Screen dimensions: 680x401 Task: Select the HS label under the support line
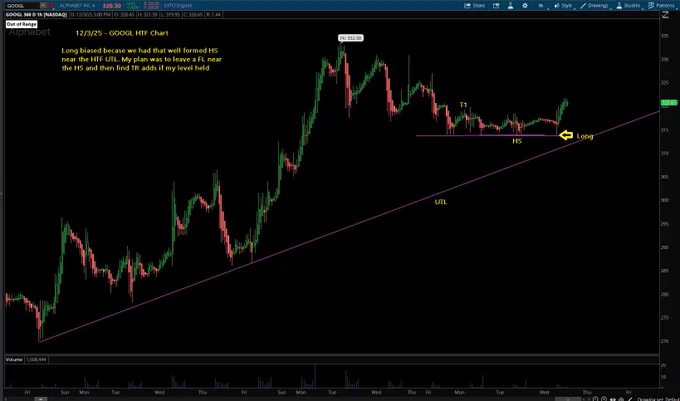click(517, 141)
